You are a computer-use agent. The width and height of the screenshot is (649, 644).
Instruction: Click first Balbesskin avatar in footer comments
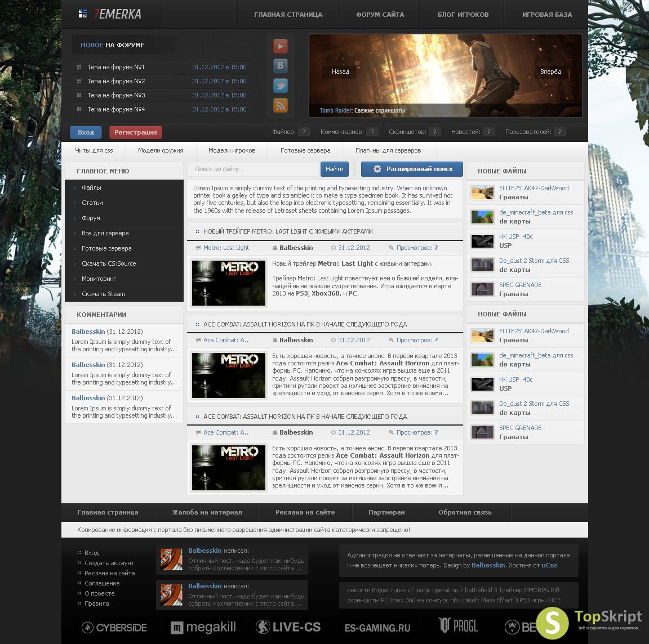[171, 559]
